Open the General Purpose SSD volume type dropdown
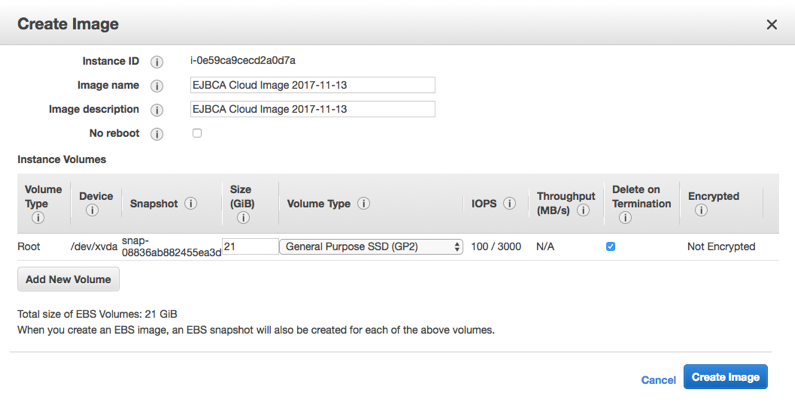Image resolution: width=795 pixels, height=402 pixels. [371, 246]
